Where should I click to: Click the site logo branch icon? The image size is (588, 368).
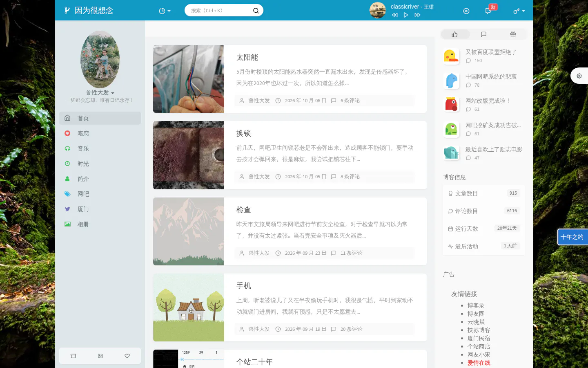click(67, 10)
